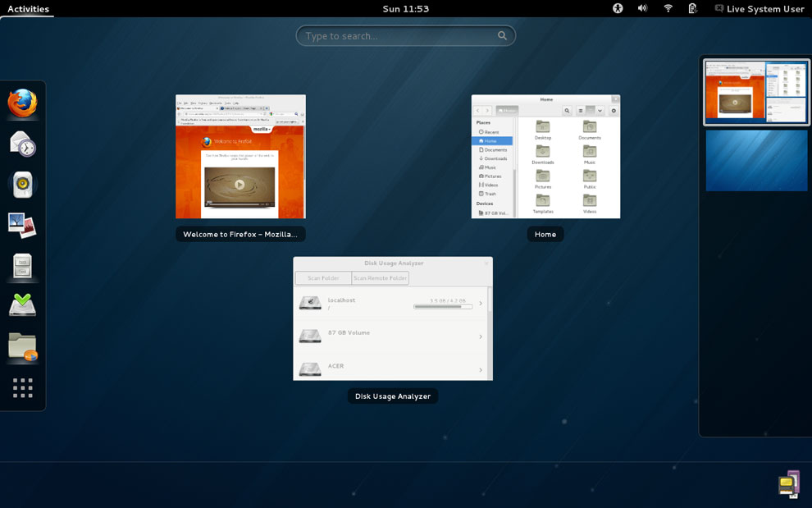Select the Pictures folder icon in Home window
812x508 pixels.
click(543, 175)
